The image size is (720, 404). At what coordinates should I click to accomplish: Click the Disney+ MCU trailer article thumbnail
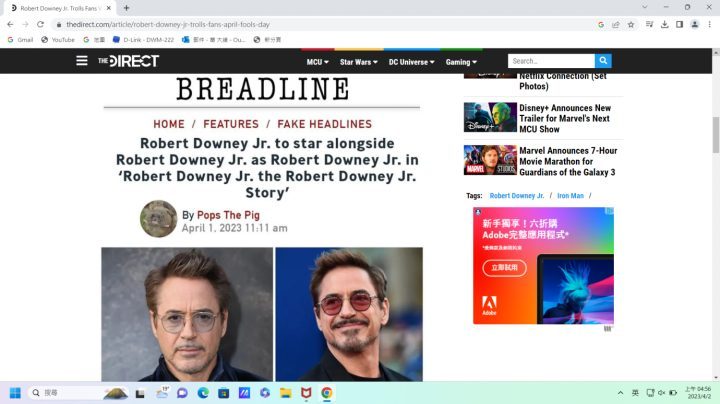490,117
